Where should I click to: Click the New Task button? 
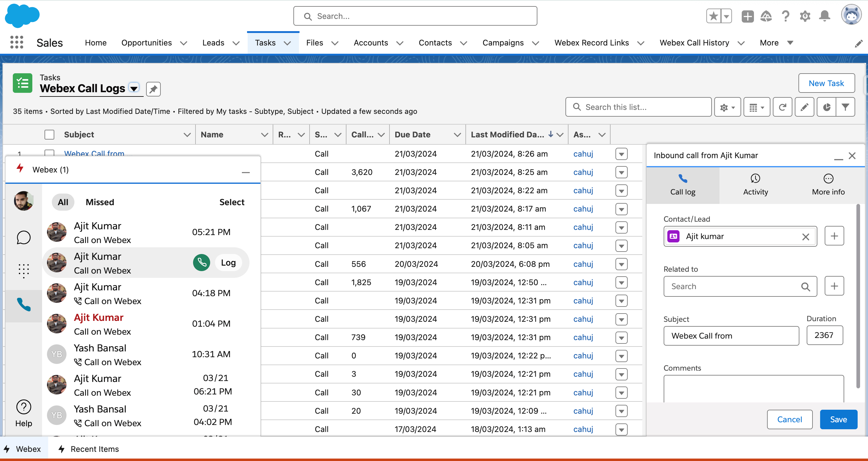pos(826,83)
